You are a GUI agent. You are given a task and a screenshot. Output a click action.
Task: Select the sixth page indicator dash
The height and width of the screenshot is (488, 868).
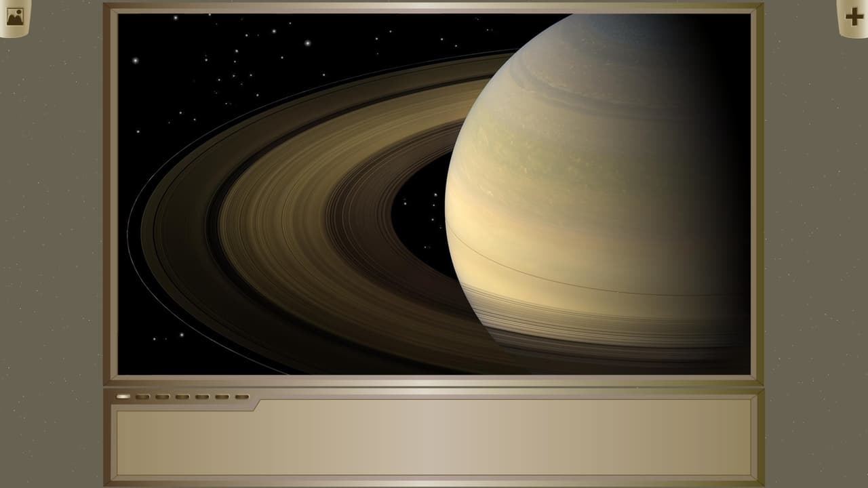pyautogui.click(x=222, y=396)
